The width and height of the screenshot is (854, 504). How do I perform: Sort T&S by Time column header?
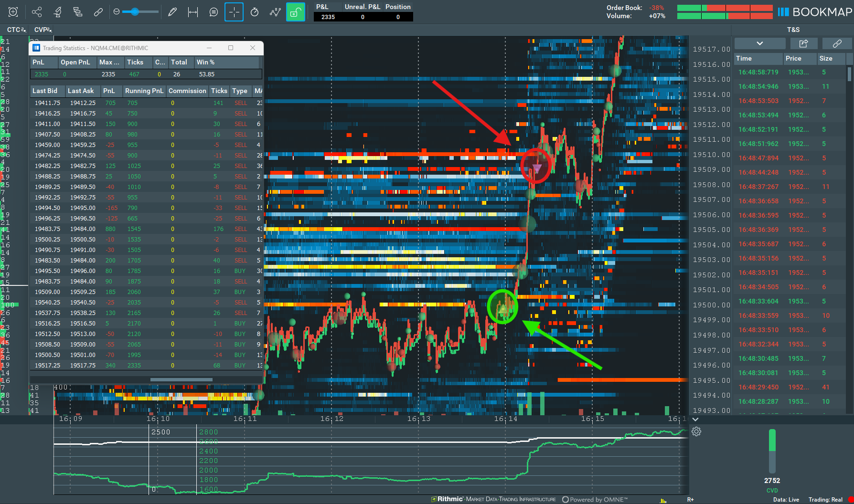758,58
